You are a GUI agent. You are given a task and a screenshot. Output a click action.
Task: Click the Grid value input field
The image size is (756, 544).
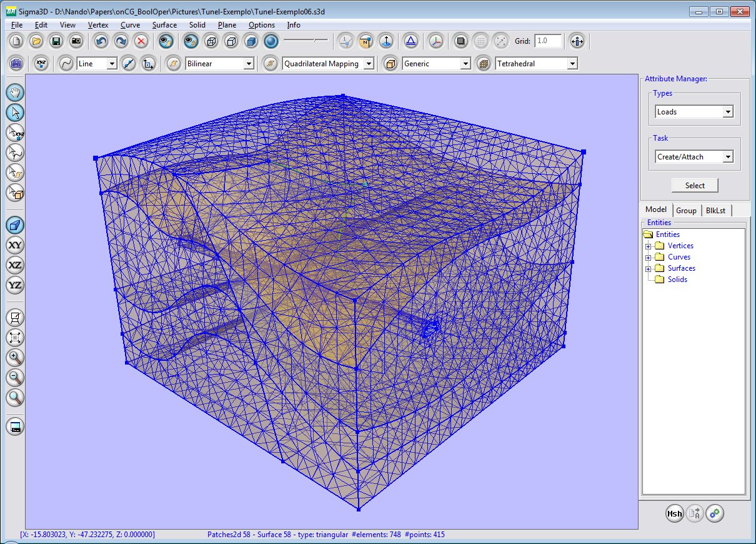548,41
